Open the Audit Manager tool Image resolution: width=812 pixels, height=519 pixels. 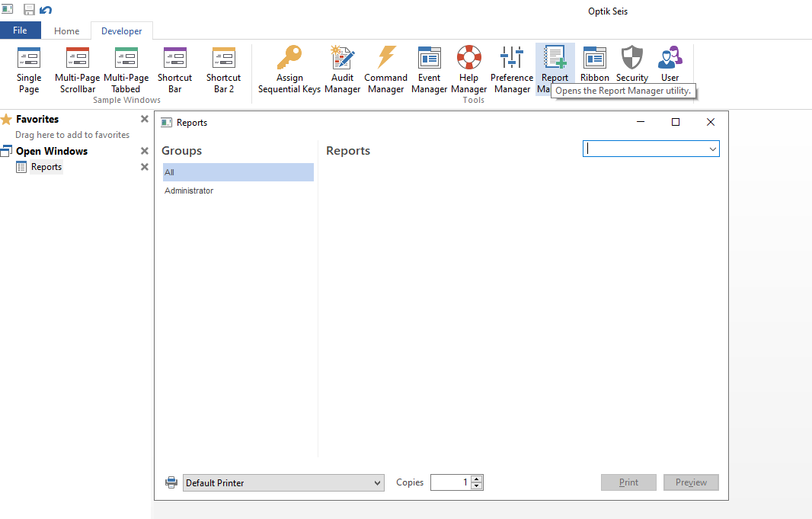tap(342, 70)
